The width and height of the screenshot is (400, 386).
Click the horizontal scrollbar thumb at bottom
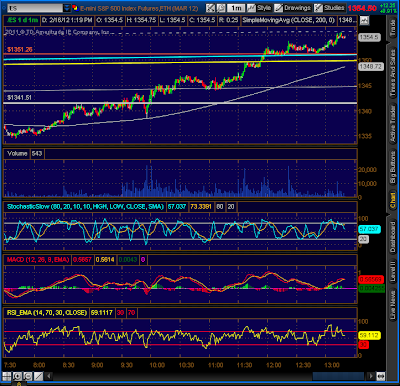pos(338,376)
